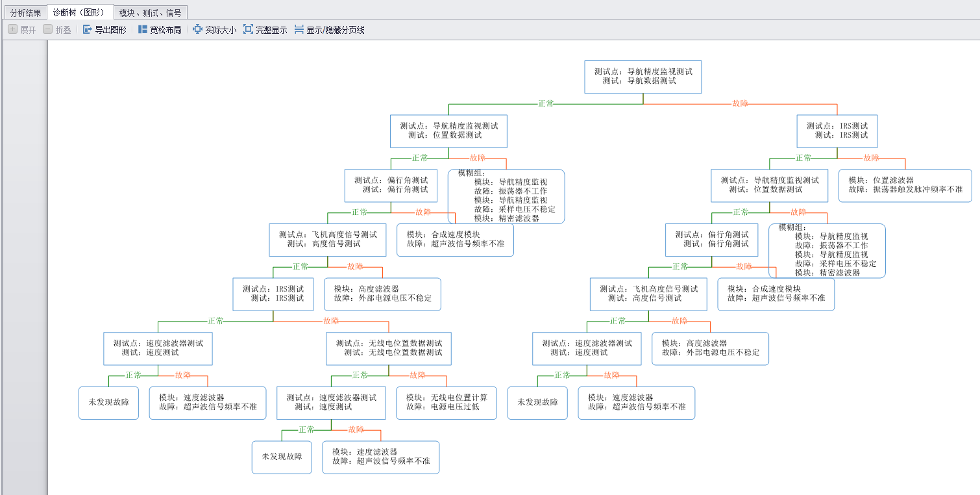This screenshot has height=495, width=980.
Task: Select the 位置滤波器 振荡器触发脉冲频率不准 fault node
Action: 905,186
